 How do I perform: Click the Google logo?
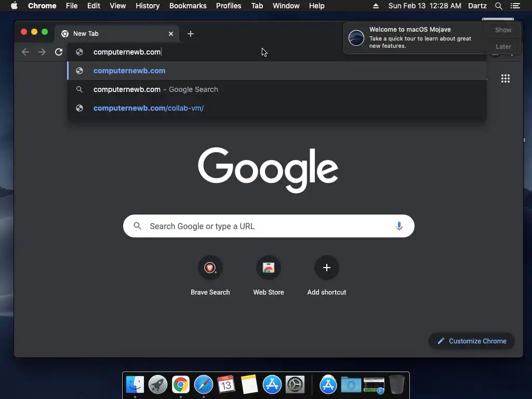click(268, 170)
